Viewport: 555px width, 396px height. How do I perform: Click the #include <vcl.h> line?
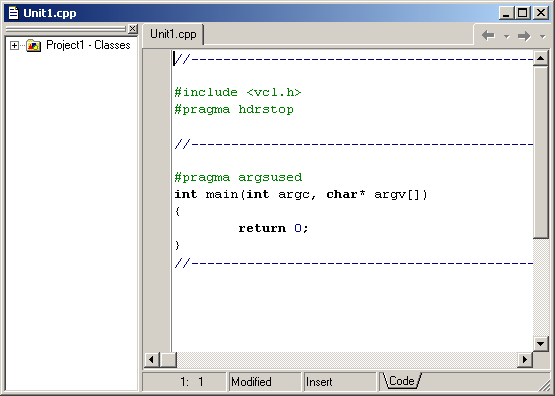click(x=238, y=92)
